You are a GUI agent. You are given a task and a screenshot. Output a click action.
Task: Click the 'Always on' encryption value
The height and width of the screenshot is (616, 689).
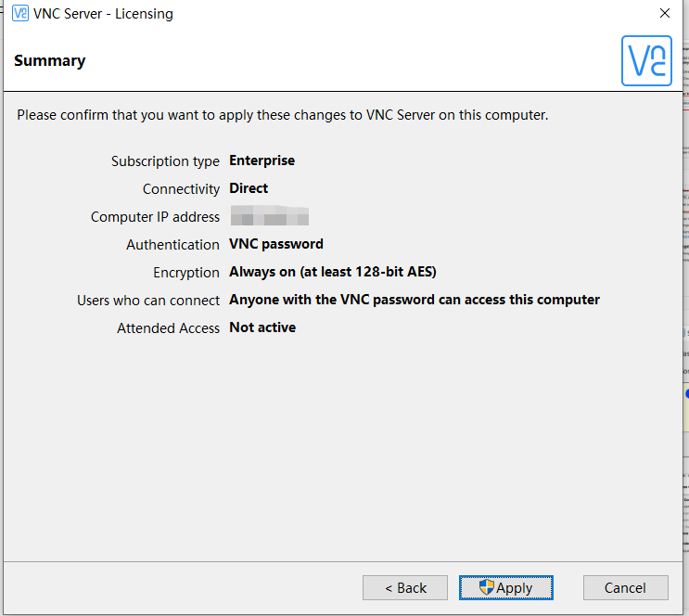pyautogui.click(x=332, y=272)
